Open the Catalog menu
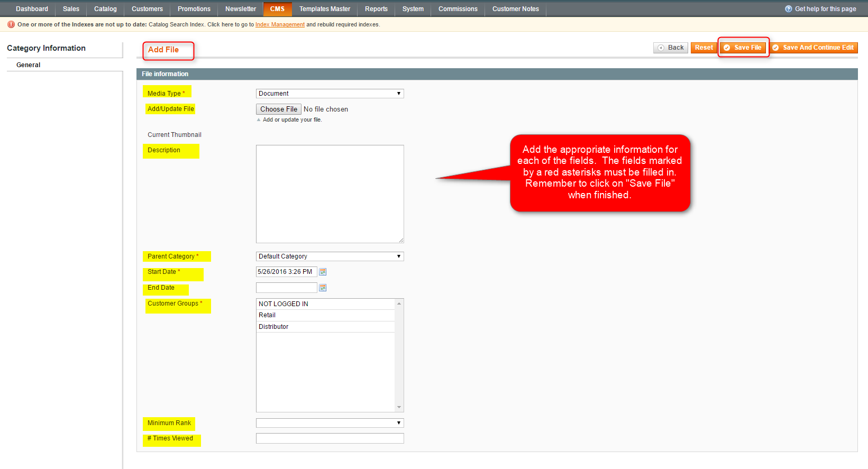The image size is (868, 469). [x=105, y=9]
